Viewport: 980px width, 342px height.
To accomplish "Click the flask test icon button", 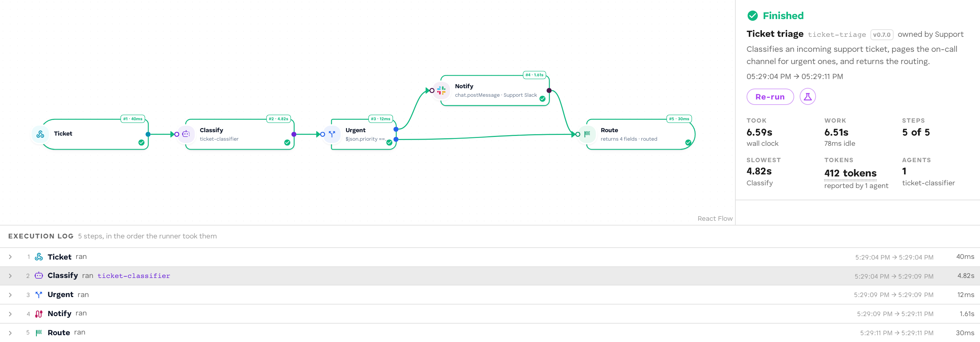I will [x=807, y=97].
